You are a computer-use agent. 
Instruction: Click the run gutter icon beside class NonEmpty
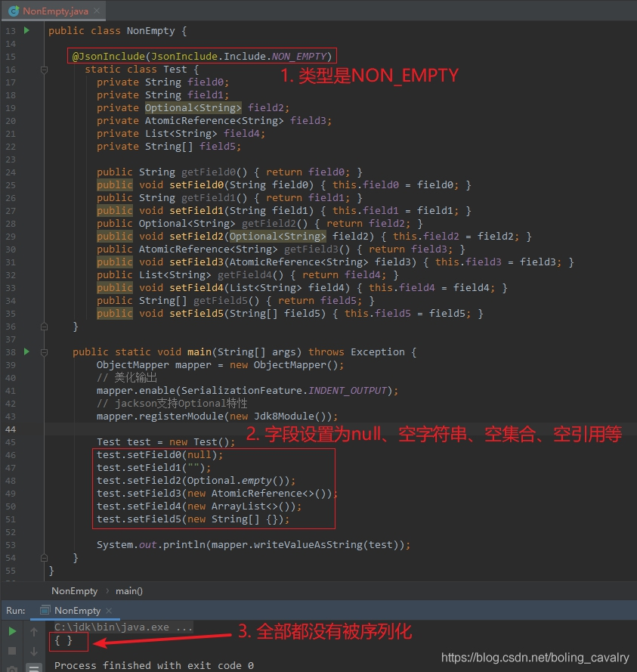[x=26, y=30]
